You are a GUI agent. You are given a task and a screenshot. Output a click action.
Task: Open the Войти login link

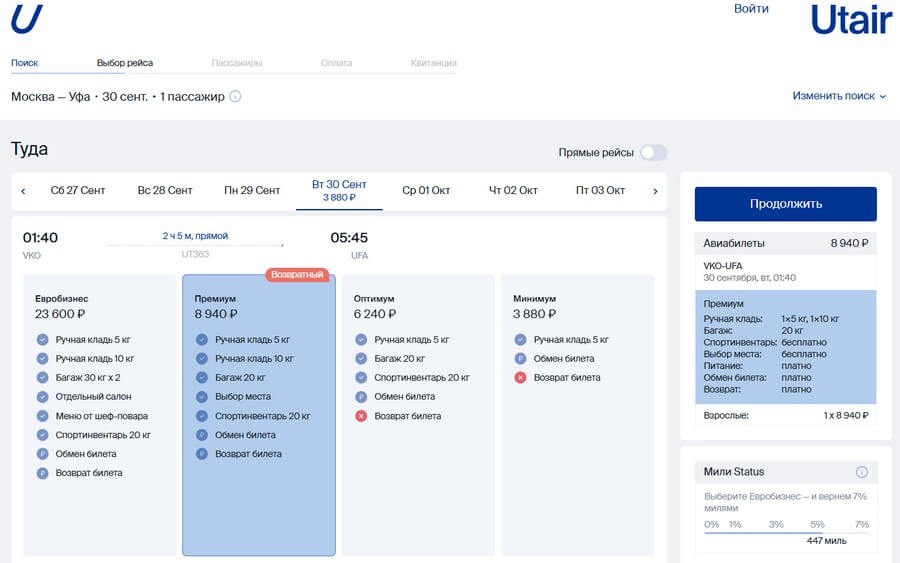point(751,9)
